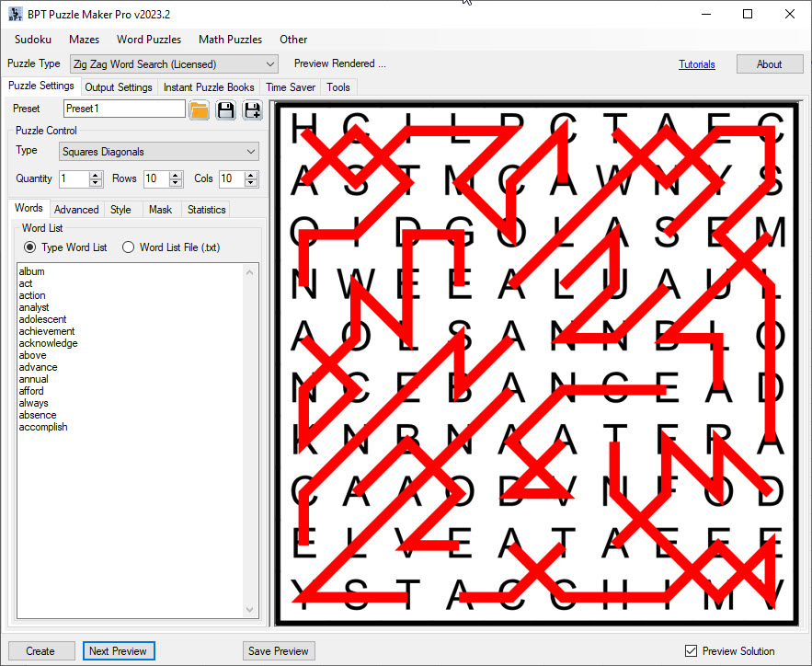This screenshot has width=812, height=666.
Task: Switch to the Time Saver tab
Action: point(290,86)
